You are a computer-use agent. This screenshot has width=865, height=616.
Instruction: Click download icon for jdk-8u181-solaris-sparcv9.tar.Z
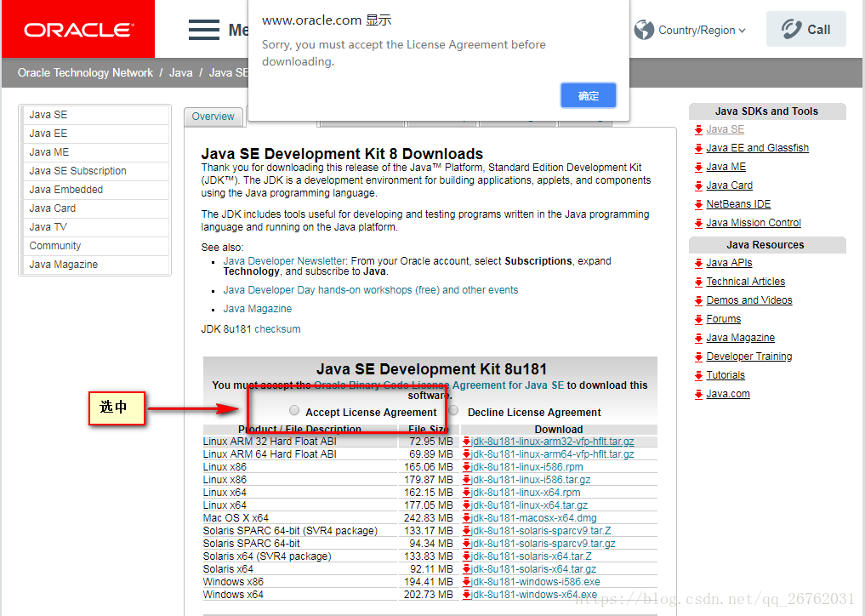[x=466, y=530]
